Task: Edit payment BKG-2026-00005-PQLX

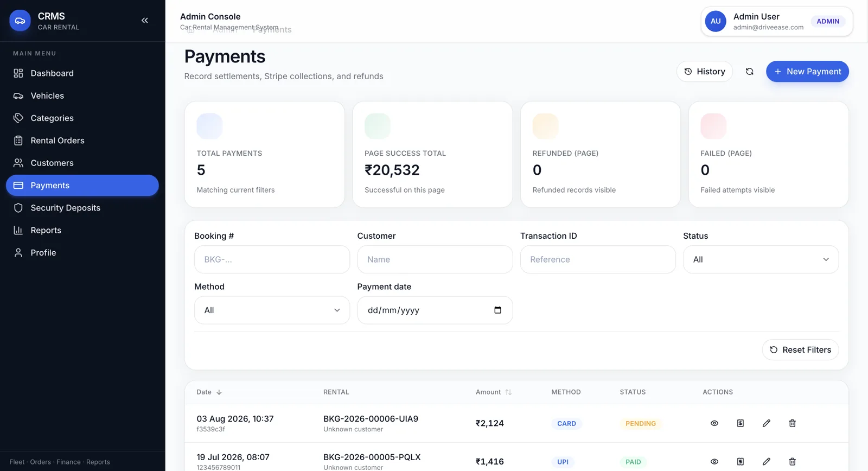Action: (x=767, y=462)
